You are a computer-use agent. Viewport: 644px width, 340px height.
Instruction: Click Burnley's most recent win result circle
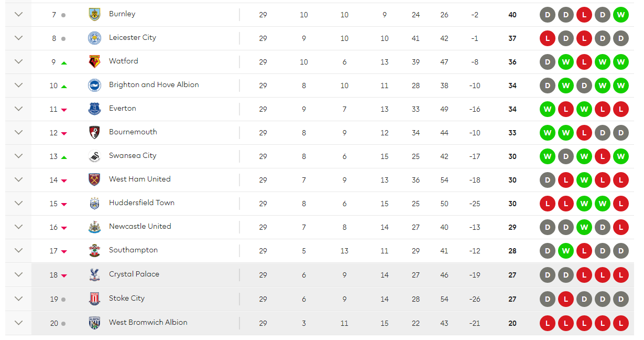coord(620,15)
